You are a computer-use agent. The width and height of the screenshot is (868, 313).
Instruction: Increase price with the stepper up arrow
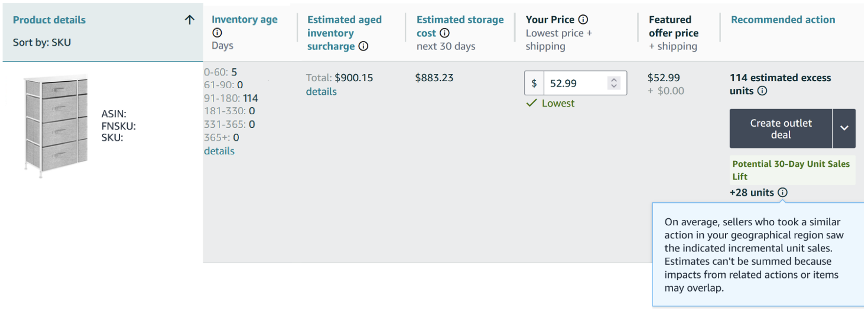(614, 80)
